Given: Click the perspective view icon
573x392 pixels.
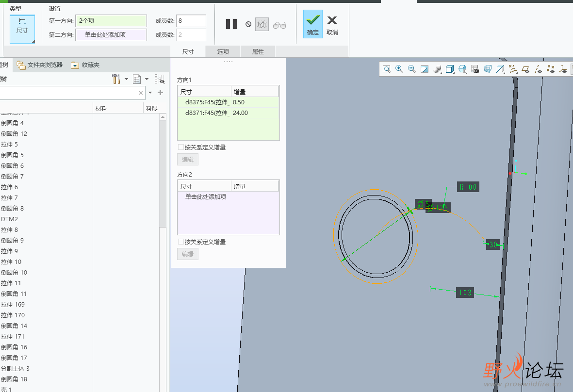Looking at the screenshot, I should point(488,69).
